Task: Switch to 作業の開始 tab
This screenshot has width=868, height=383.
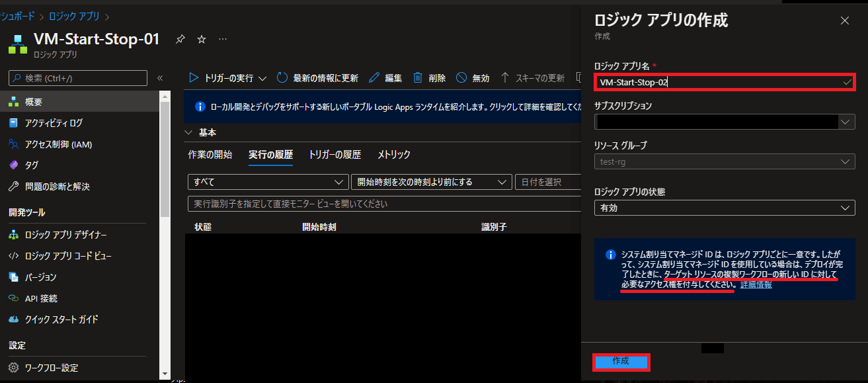Action: click(x=210, y=154)
